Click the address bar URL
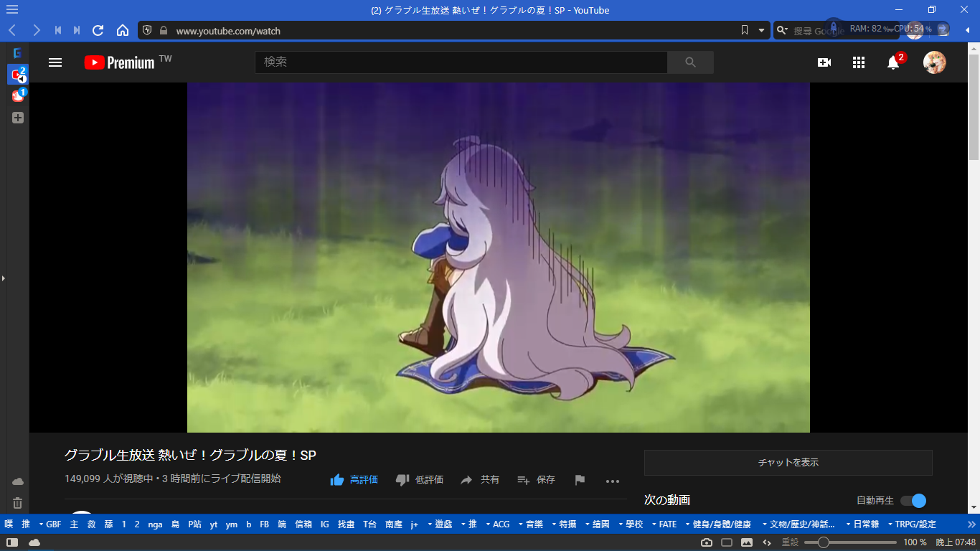The width and height of the screenshot is (980, 551). [x=228, y=31]
